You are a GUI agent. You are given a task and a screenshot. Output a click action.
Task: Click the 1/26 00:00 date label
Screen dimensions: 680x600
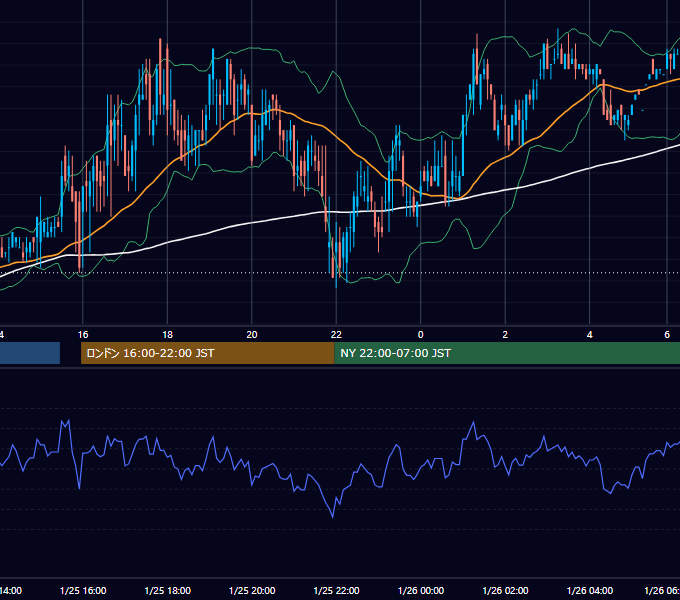tap(421, 590)
